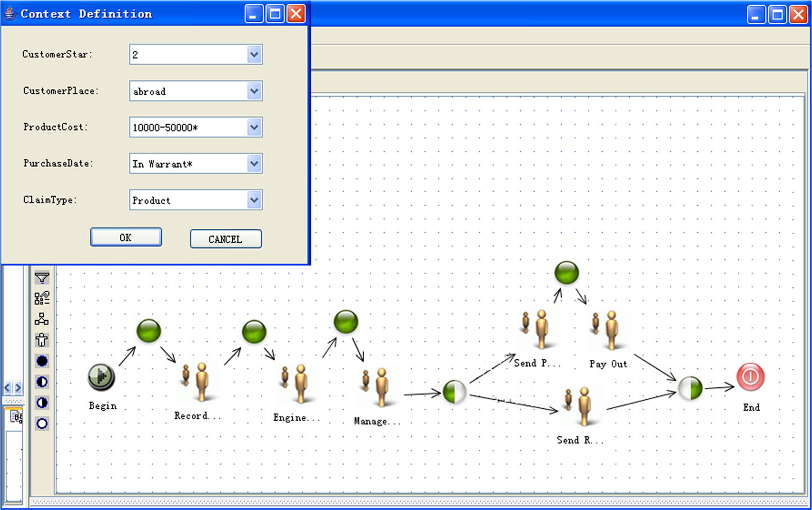Expand the CustomerStar dropdown

(254, 55)
